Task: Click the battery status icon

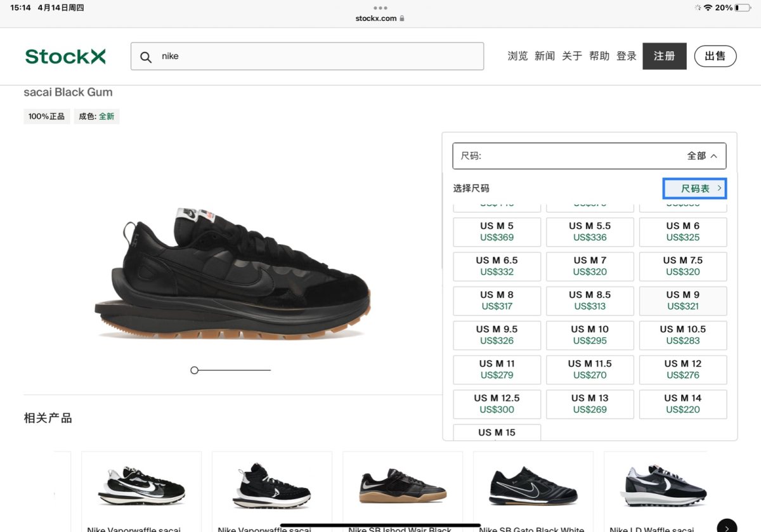Action: (743, 8)
